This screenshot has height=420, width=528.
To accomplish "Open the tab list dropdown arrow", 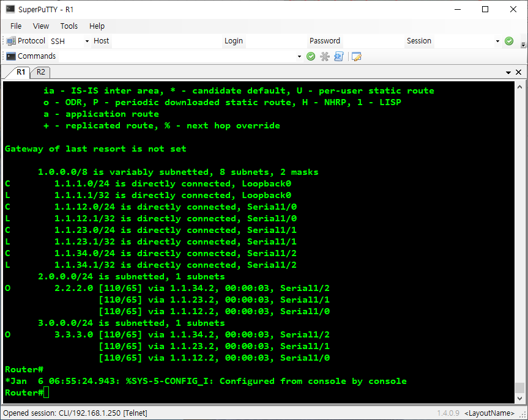I will [x=508, y=72].
